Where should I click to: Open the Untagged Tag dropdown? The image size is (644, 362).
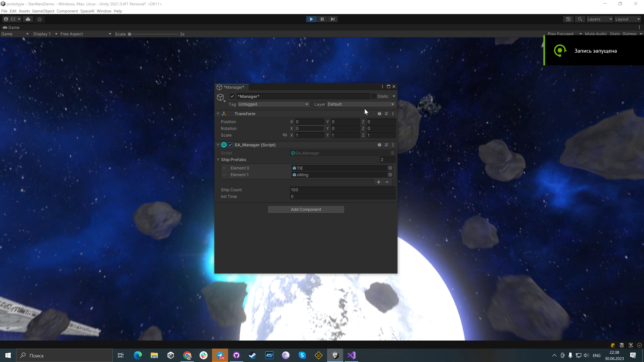click(274, 104)
